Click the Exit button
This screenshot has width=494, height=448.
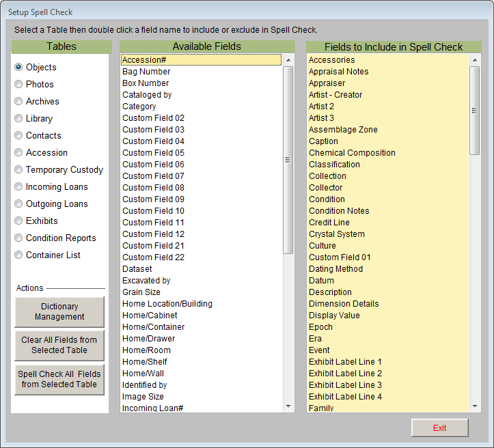point(439,428)
